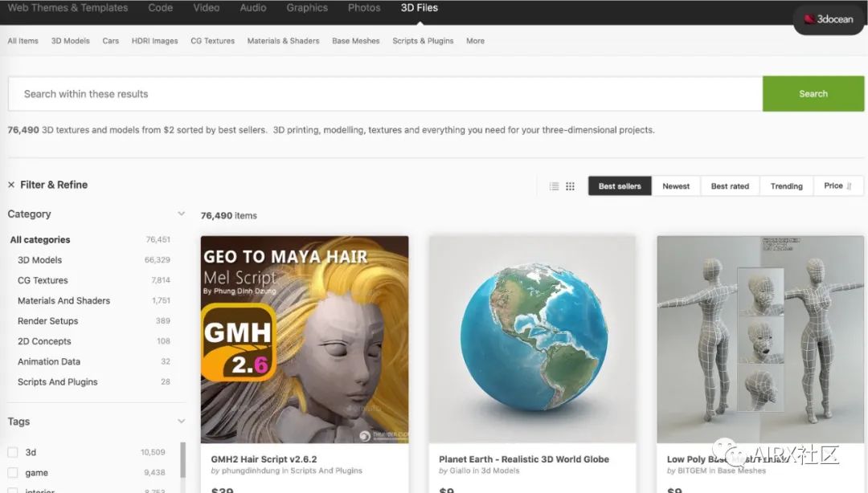Open the More submenu
The image size is (868, 493).
point(475,41)
